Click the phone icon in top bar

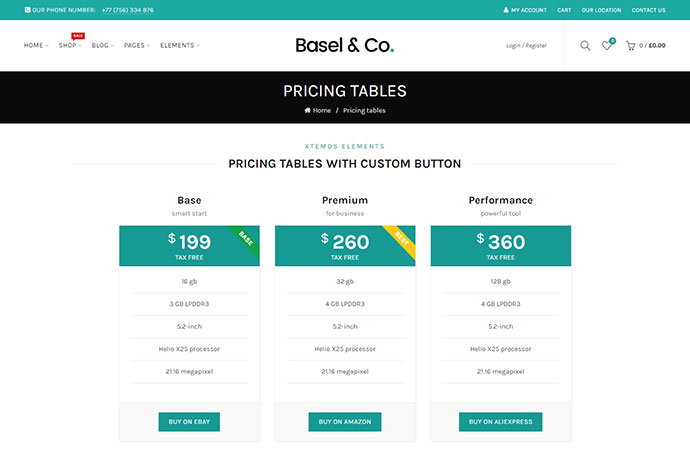pyautogui.click(x=27, y=10)
